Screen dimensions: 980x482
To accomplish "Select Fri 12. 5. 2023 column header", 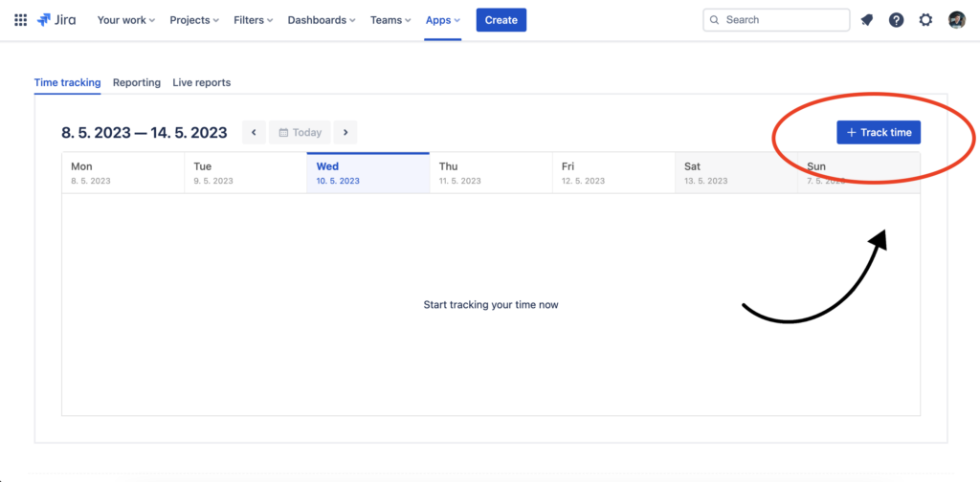I will [x=613, y=173].
